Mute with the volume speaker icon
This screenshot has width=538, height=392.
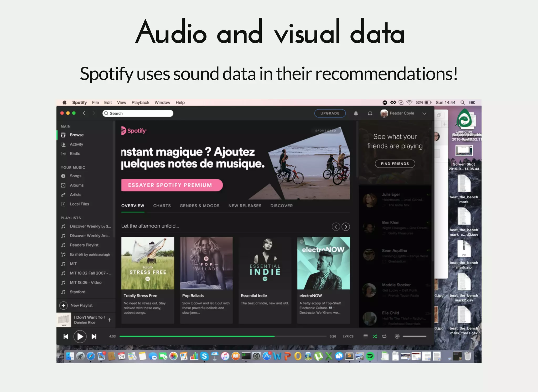pyautogui.click(x=397, y=336)
